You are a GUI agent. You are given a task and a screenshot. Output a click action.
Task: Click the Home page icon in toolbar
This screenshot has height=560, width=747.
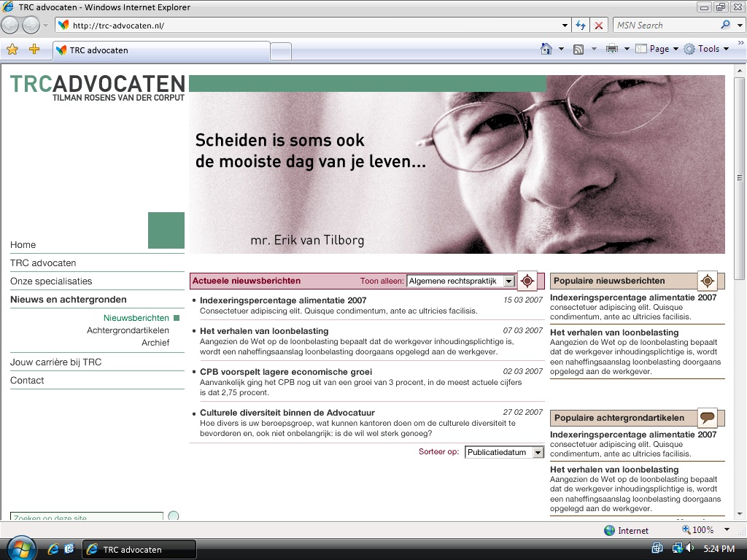(546, 49)
